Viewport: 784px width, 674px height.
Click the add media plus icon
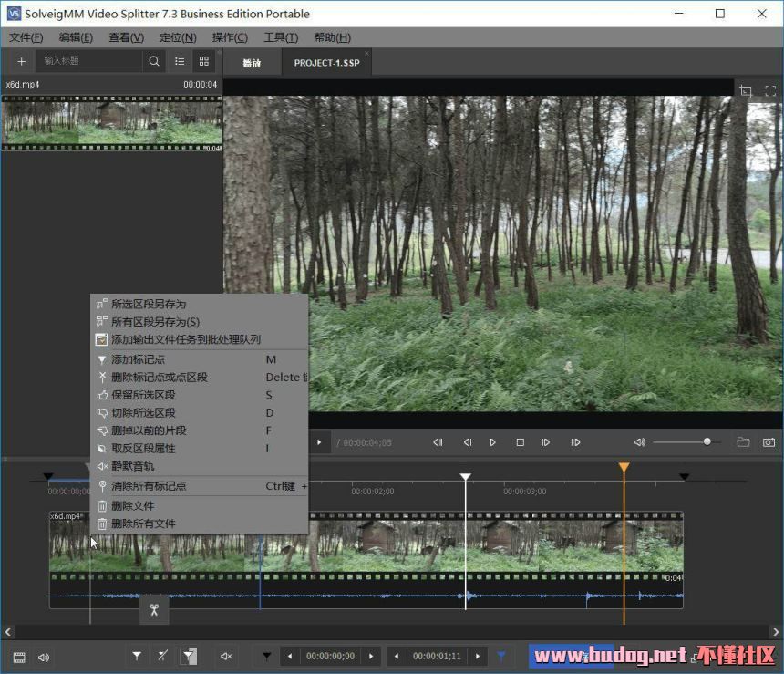[22, 61]
